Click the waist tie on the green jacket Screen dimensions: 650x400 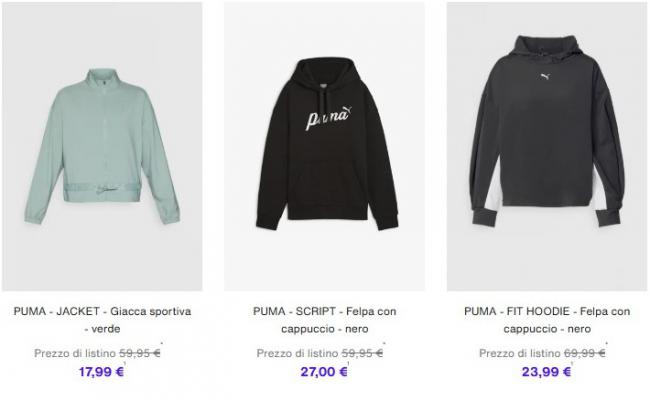102,189
